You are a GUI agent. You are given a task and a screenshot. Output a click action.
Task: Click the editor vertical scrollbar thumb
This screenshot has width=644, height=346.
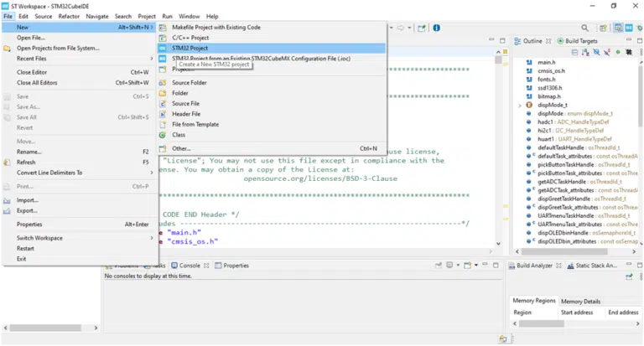498,60
